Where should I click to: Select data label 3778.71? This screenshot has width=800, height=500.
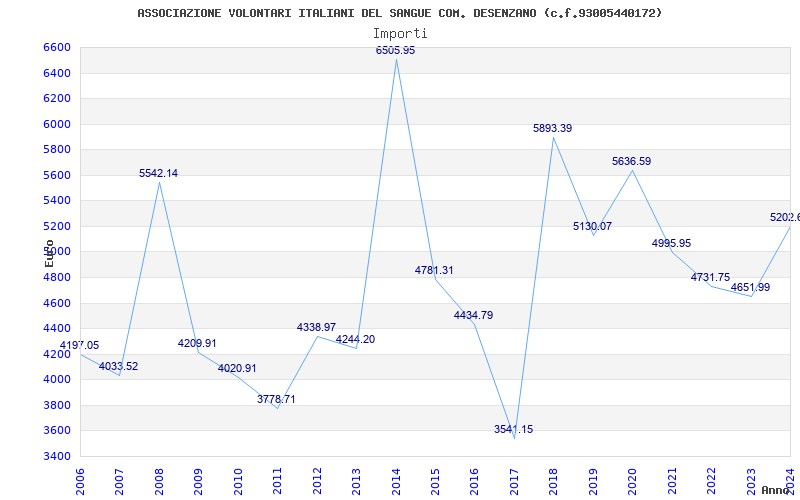click(276, 399)
